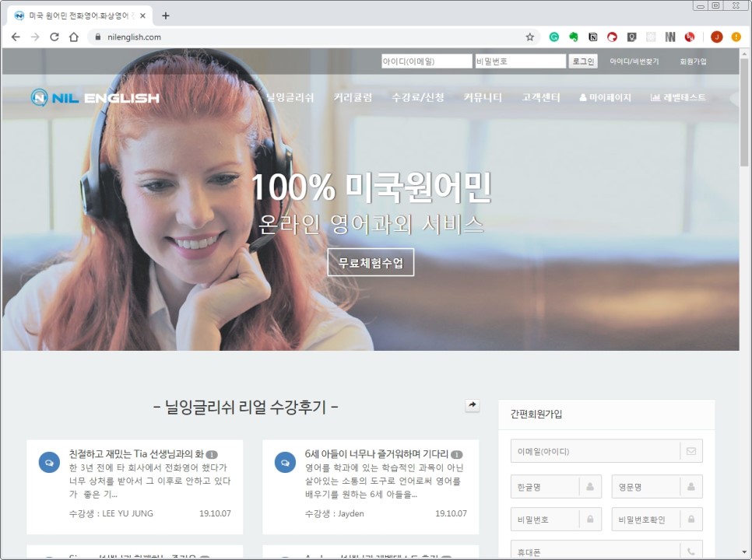Open a new browser tab
752x560 pixels.
165,16
